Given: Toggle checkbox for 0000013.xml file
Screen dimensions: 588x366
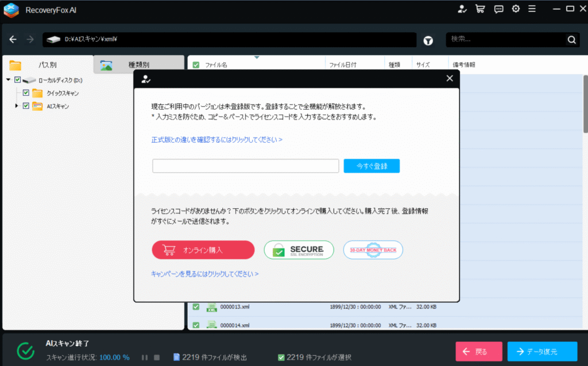Looking at the screenshot, I should click(196, 307).
